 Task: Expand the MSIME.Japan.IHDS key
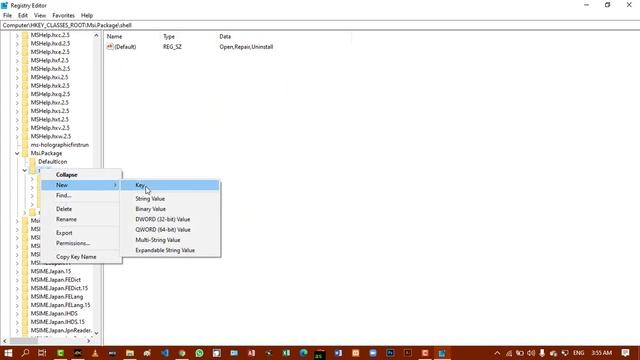pyautogui.click(x=17, y=313)
